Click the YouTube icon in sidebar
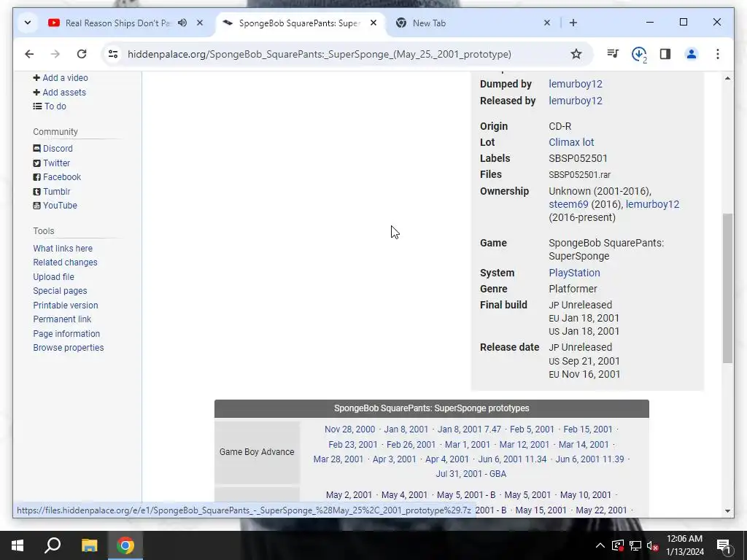 coord(36,206)
